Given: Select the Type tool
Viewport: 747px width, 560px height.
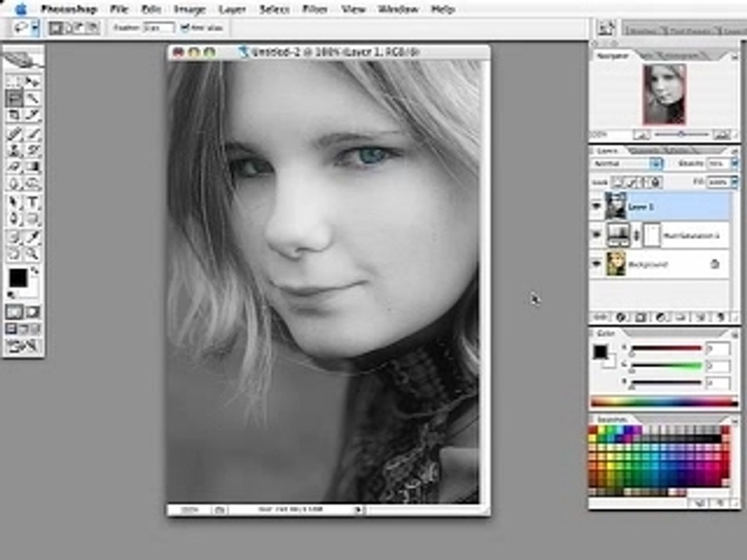Looking at the screenshot, I should [x=33, y=202].
